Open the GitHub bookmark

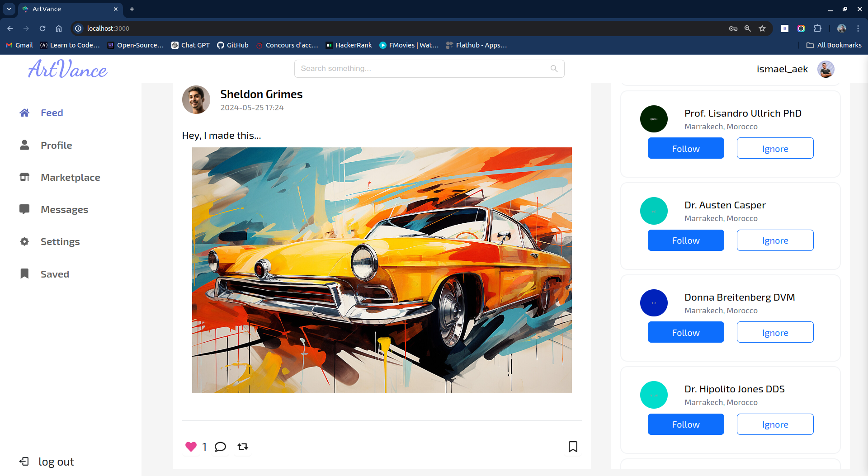pyautogui.click(x=233, y=45)
